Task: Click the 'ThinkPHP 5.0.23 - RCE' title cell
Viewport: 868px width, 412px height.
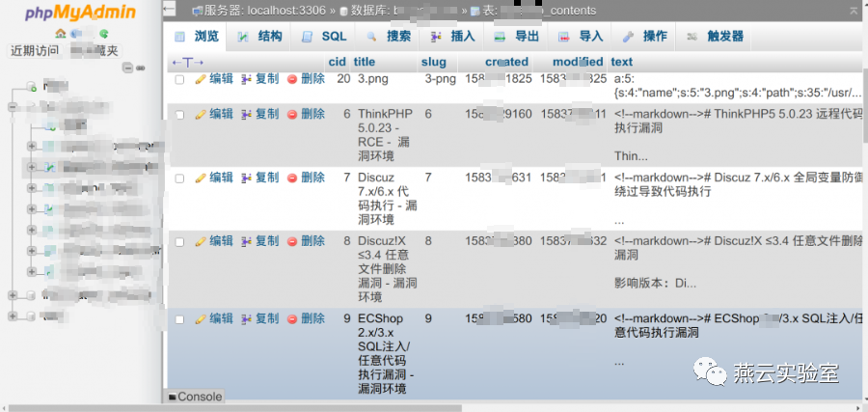Action: (385, 135)
